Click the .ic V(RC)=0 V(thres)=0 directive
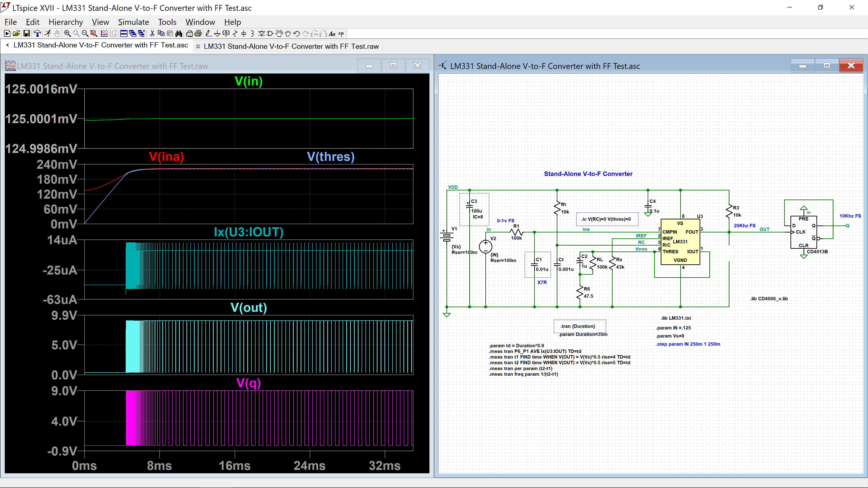 (x=606, y=219)
